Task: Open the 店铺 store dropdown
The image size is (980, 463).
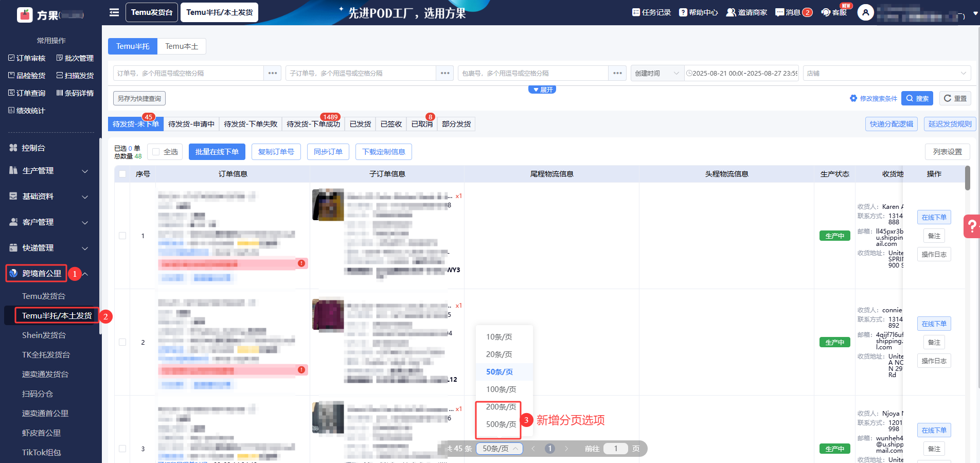Action: click(x=887, y=73)
